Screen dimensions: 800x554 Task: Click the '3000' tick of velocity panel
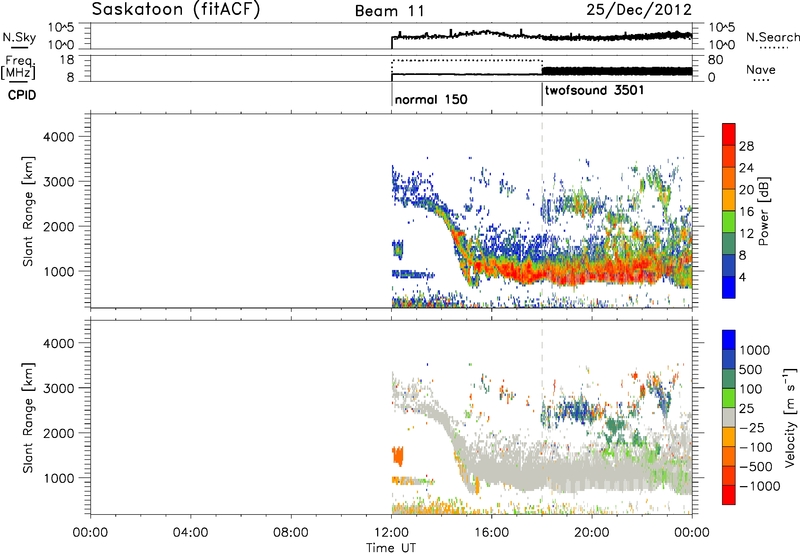[58, 388]
